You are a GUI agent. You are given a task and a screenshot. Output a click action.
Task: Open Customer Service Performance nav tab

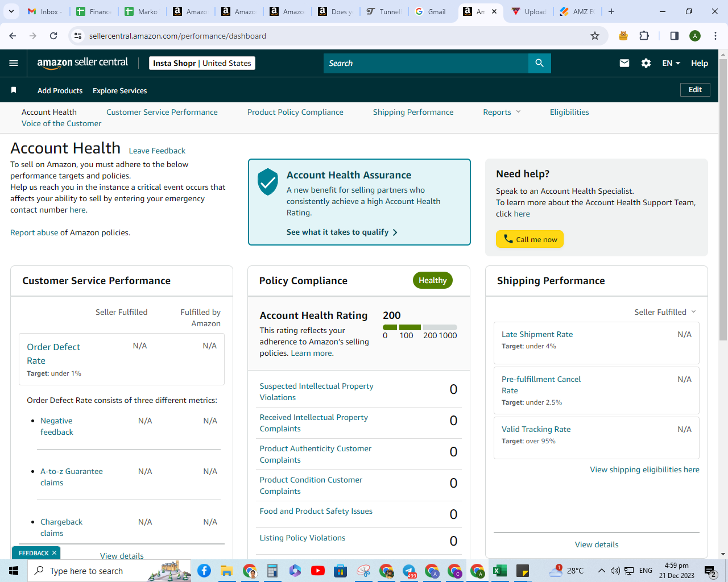pyautogui.click(x=162, y=112)
